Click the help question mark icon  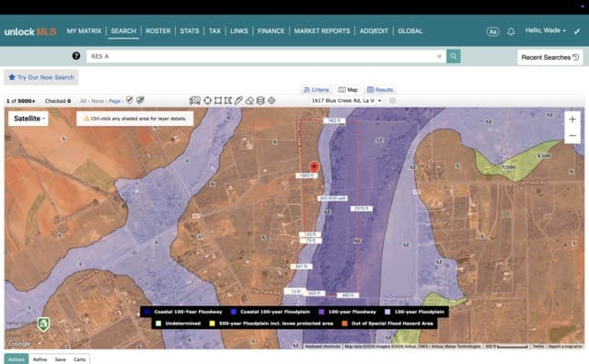[75, 56]
